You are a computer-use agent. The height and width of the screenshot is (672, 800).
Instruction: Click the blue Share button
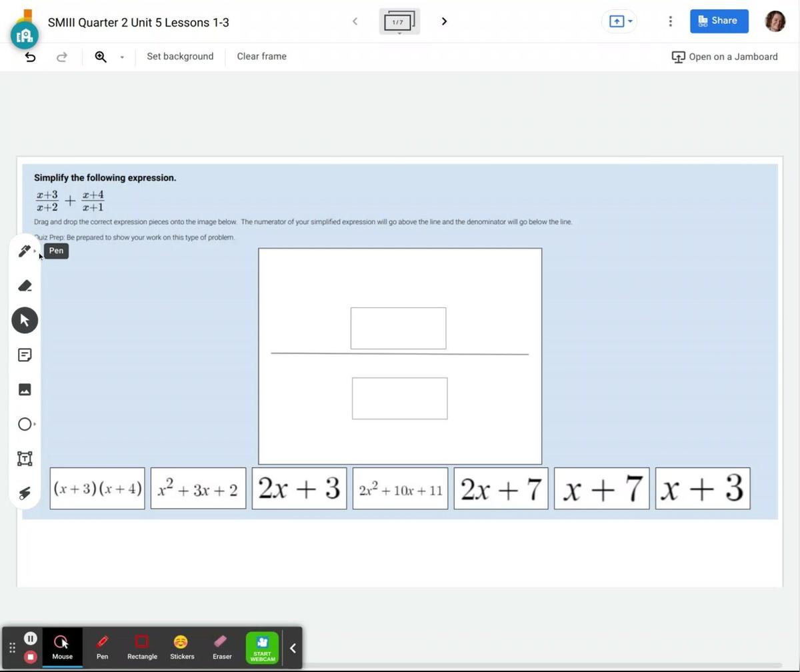pos(719,21)
